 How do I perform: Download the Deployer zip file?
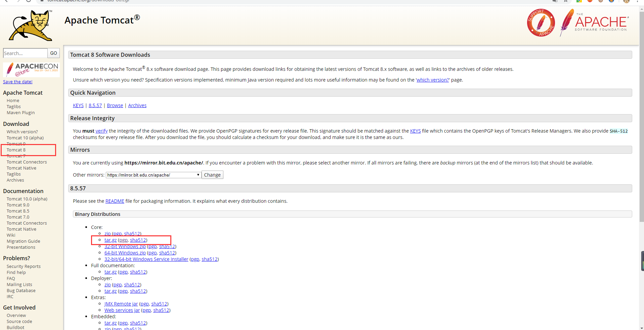click(108, 285)
